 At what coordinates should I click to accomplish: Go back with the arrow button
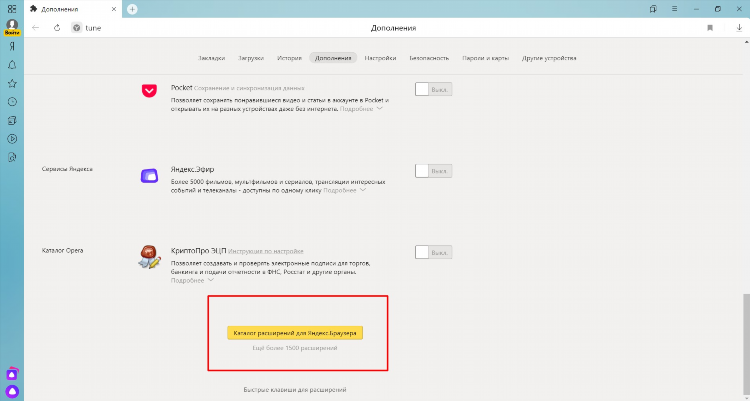point(35,28)
